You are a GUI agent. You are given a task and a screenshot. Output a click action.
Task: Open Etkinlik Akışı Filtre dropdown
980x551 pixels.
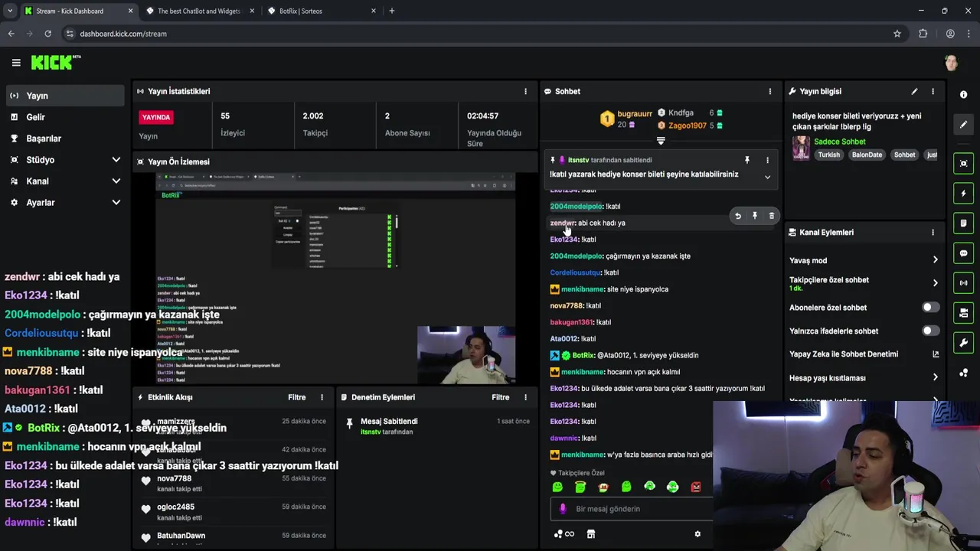pyautogui.click(x=296, y=397)
